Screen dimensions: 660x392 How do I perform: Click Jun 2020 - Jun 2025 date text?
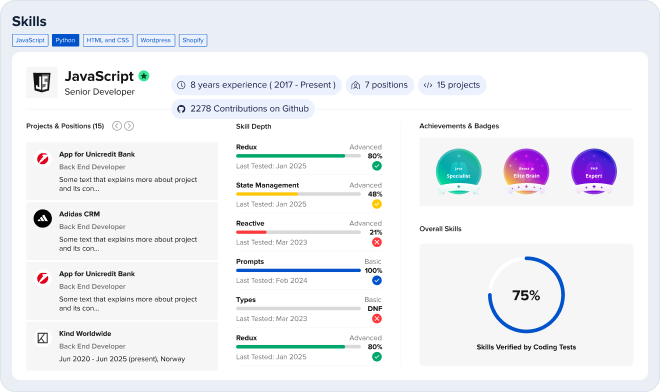pos(122,359)
